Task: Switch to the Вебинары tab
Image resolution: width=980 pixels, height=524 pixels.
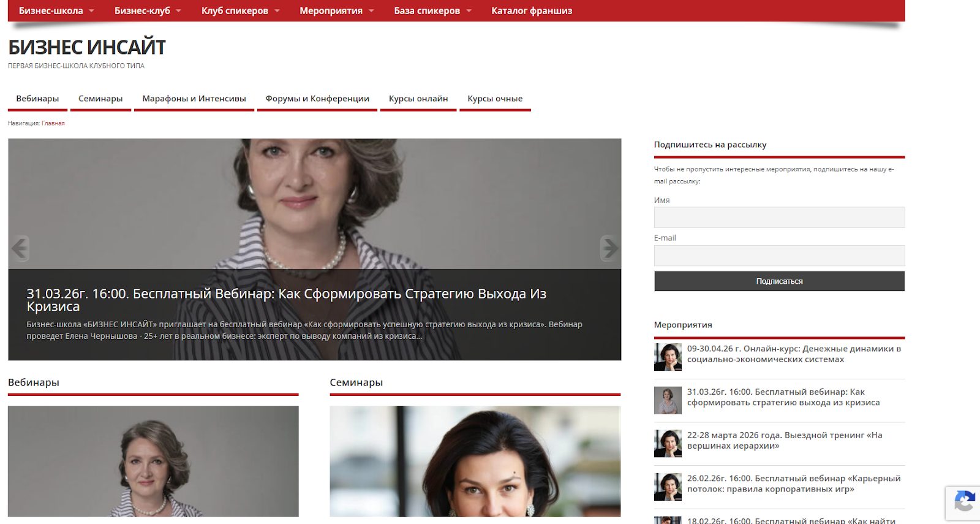Action: pyautogui.click(x=37, y=99)
